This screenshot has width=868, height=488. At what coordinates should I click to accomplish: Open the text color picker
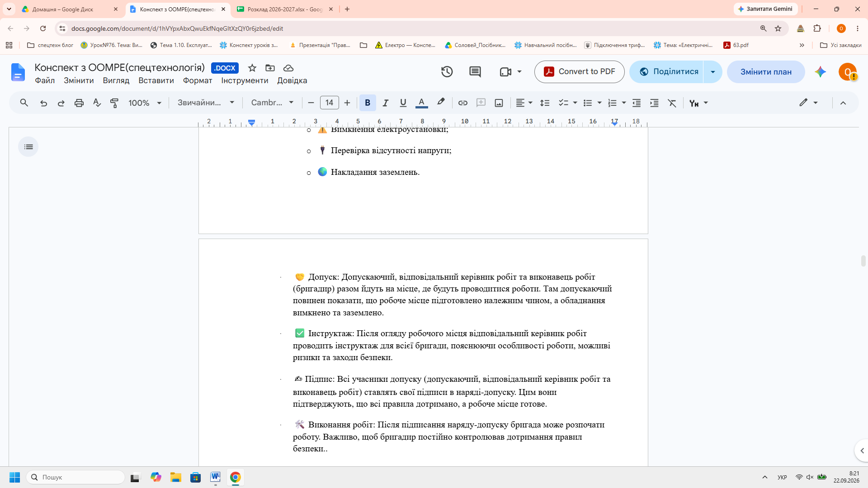click(421, 103)
